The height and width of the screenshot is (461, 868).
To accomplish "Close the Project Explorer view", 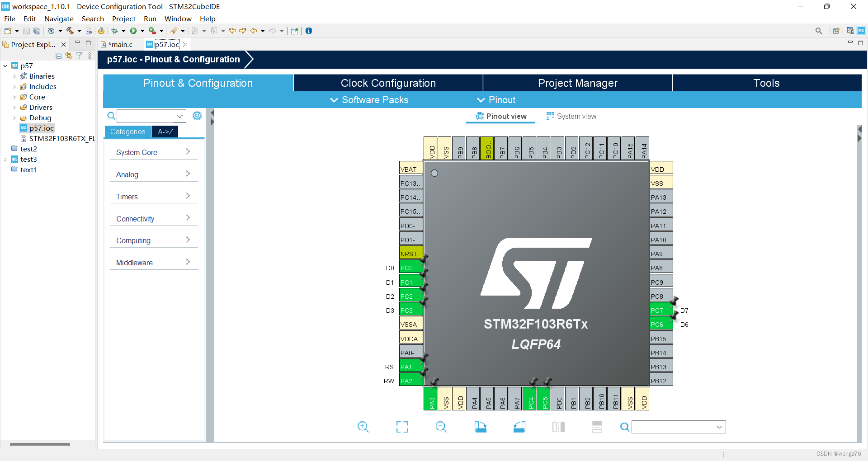I will point(63,44).
